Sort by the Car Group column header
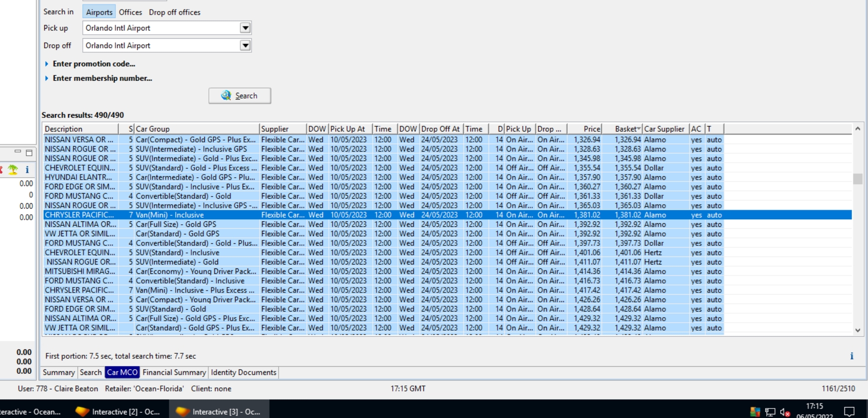868x418 pixels. (x=197, y=129)
